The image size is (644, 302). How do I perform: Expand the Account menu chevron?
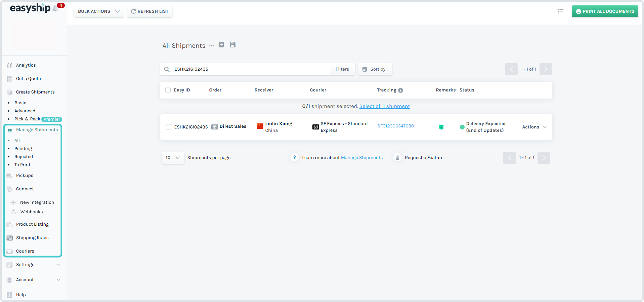(x=58, y=280)
